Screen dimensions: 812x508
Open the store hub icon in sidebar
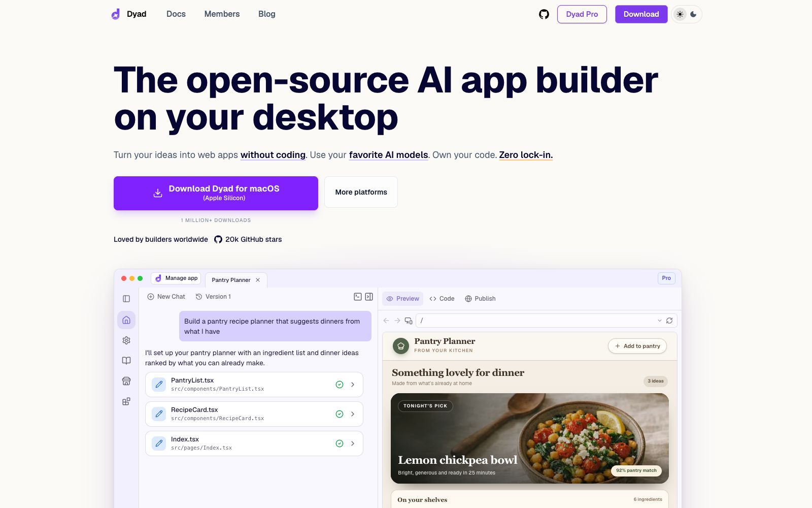[126, 381]
